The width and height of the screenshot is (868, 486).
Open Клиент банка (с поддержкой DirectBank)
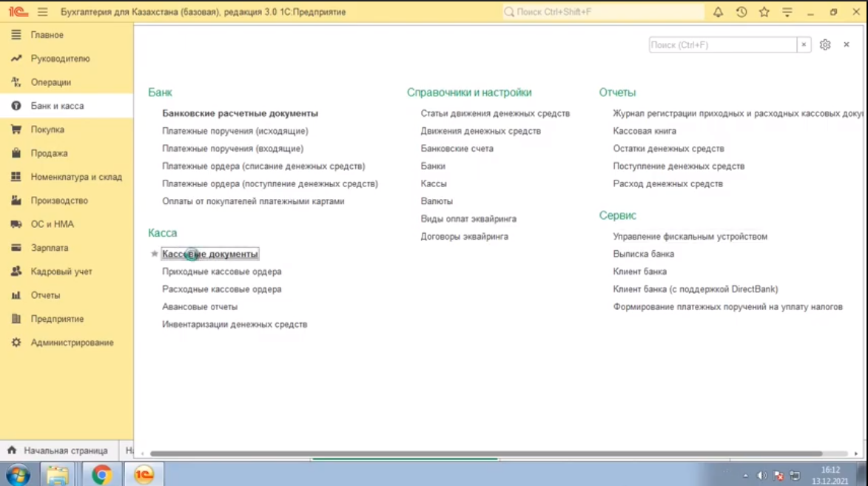[696, 289]
